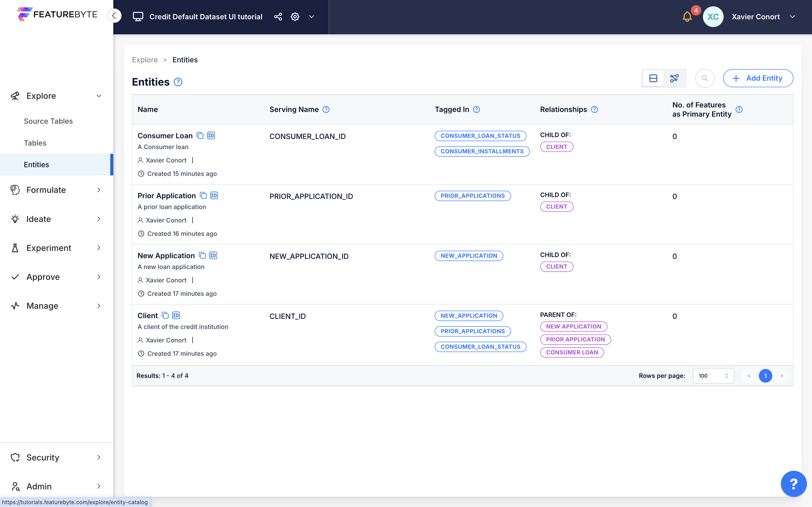Copy the New Application entity ID
This screenshot has width=812, height=507.
coord(213,256)
